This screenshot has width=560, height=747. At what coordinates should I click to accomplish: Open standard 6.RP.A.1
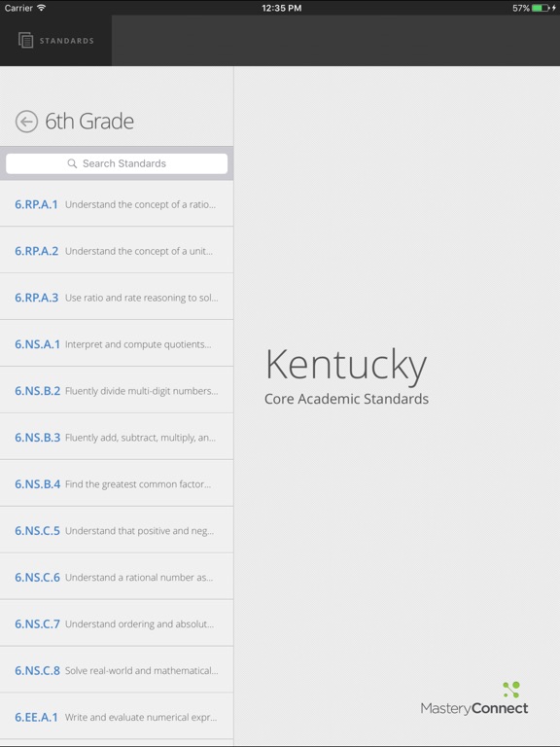point(117,204)
